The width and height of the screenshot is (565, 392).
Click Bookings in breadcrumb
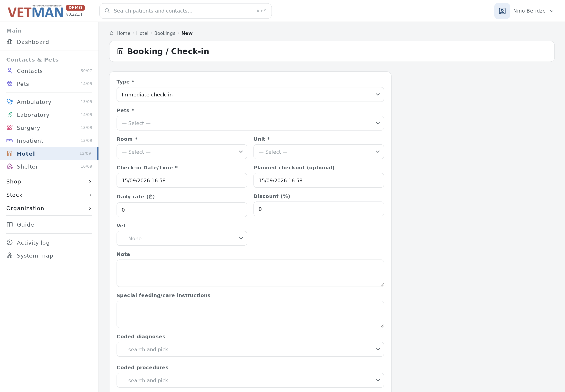click(165, 33)
